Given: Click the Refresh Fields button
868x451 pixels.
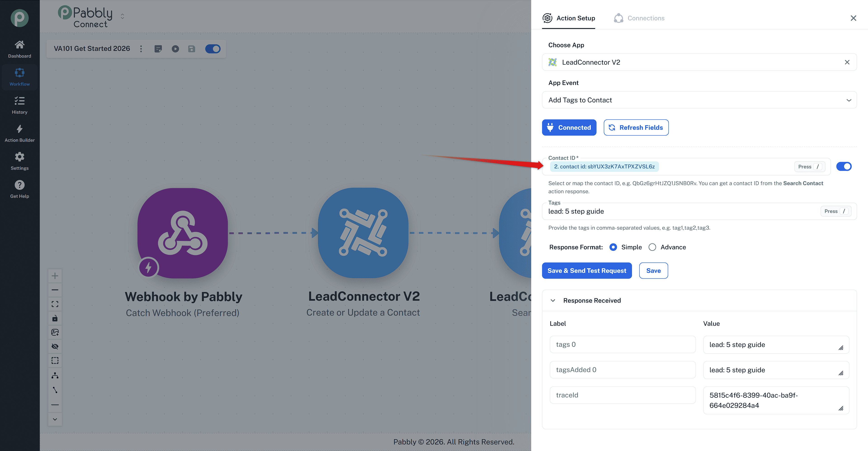Looking at the screenshot, I should click(636, 128).
